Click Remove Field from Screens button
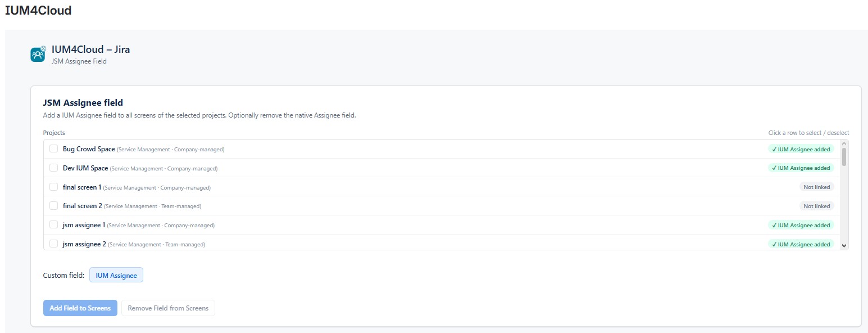This screenshot has width=868, height=333. (168, 308)
